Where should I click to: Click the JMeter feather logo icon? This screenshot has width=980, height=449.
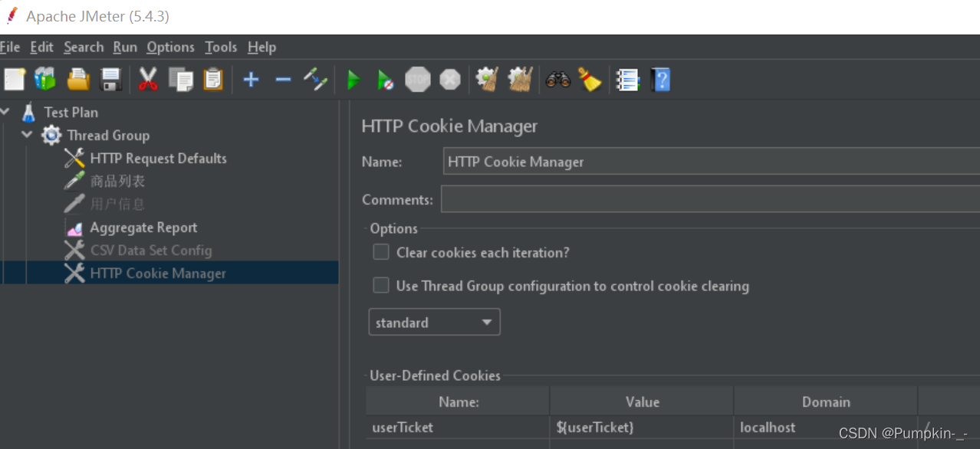pos(12,16)
